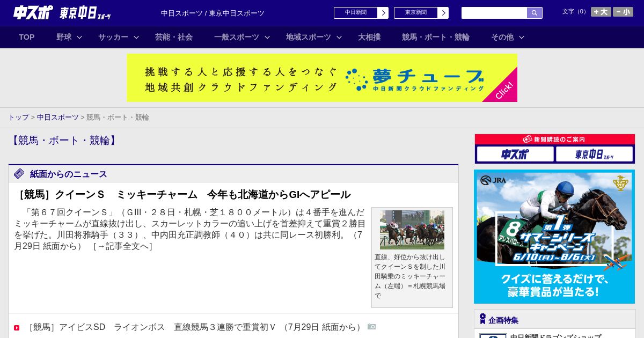Open the アイビスSD ライオンボス article link
Viewport: 644px width, 338px height.
click(196, 327)
